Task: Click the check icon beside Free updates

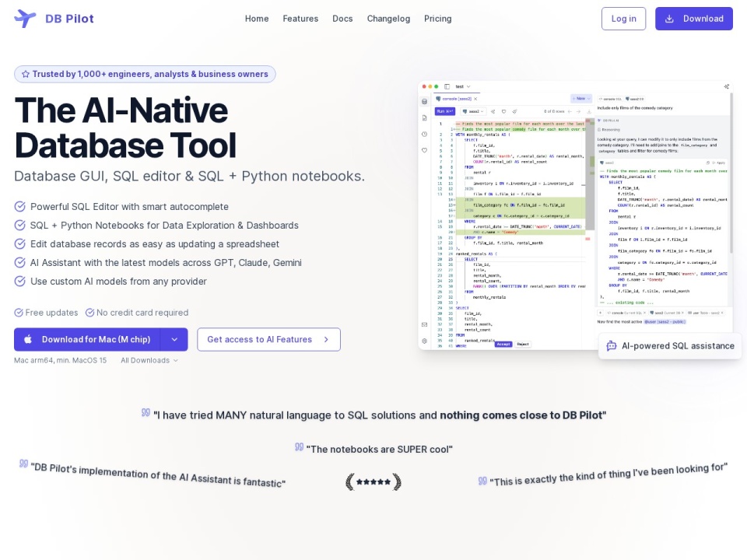Action: 19,313
